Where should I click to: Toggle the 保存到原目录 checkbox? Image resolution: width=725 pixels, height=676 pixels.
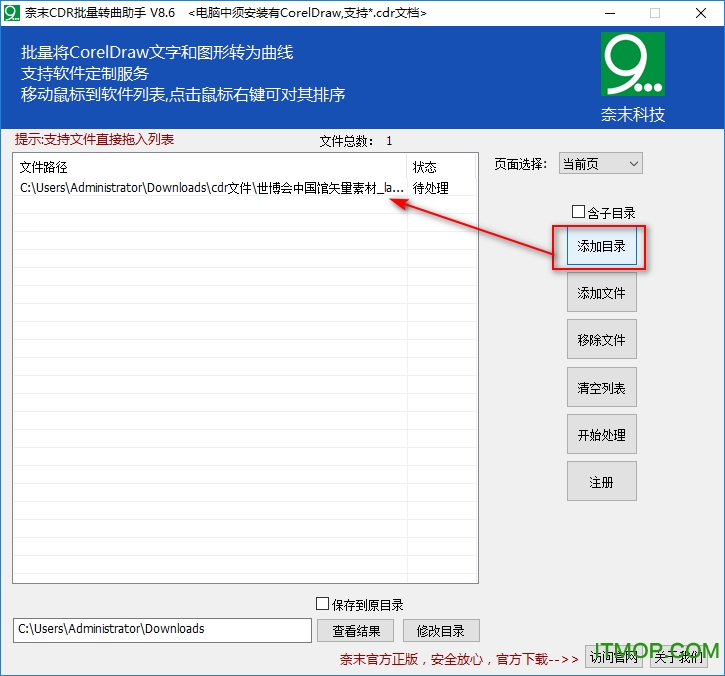(x=322, y=604)
